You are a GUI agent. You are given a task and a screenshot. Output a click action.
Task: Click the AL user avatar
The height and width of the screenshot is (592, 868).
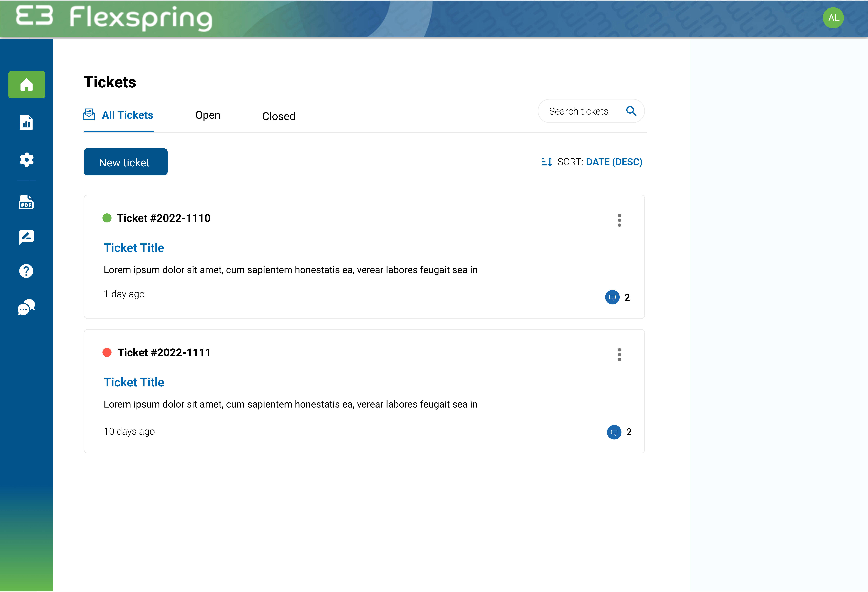(833, 18)
